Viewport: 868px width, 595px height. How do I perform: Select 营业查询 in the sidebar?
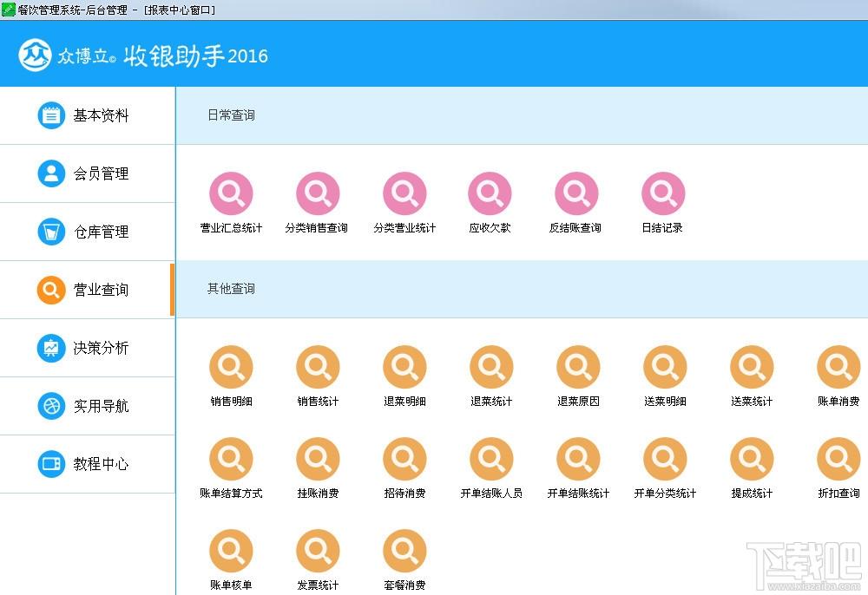coord(88,290)
